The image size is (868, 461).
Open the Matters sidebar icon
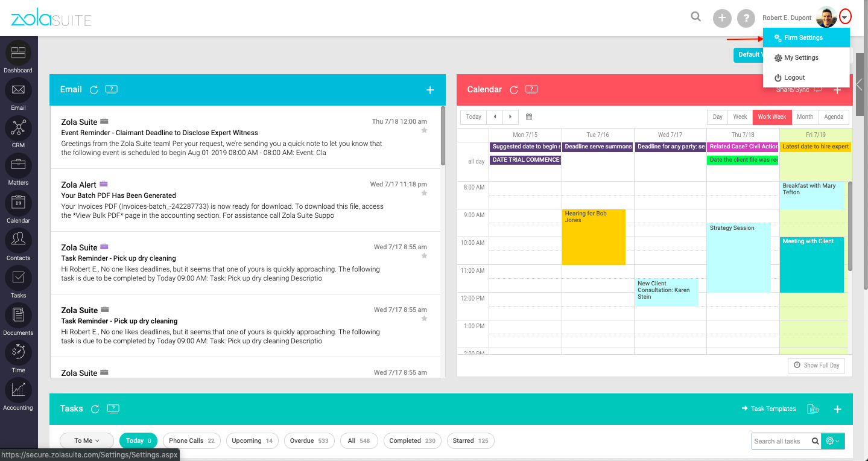pyautogui.click(x=18, y=165)
